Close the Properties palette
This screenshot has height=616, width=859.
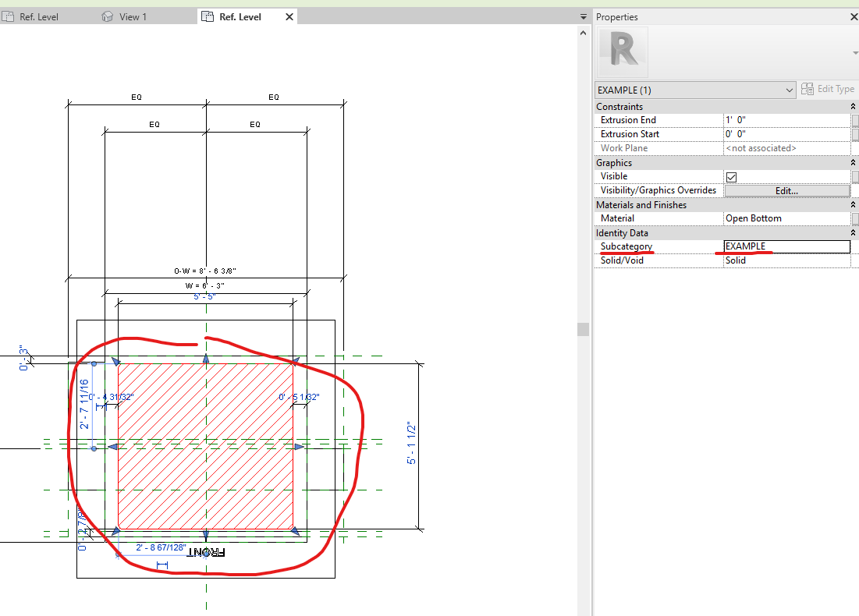(854, 16)
